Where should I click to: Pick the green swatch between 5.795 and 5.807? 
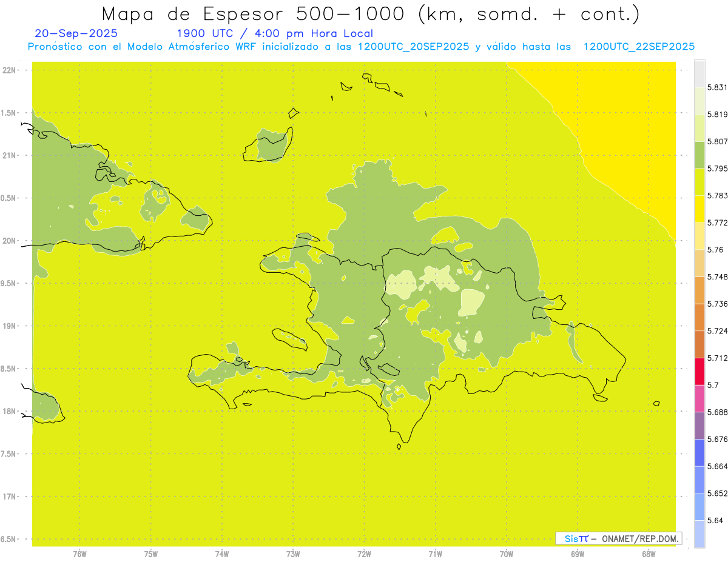699,155
